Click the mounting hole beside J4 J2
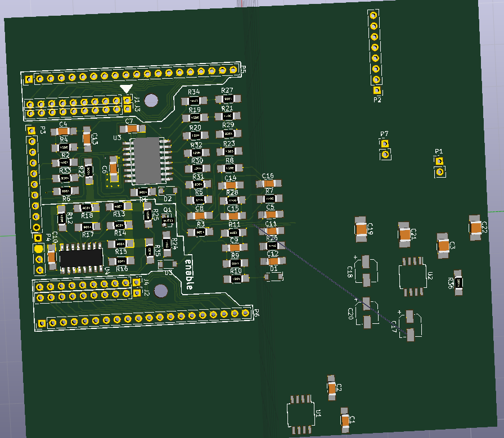Viewport: 504px width, 438px height. tap(161, 291)
